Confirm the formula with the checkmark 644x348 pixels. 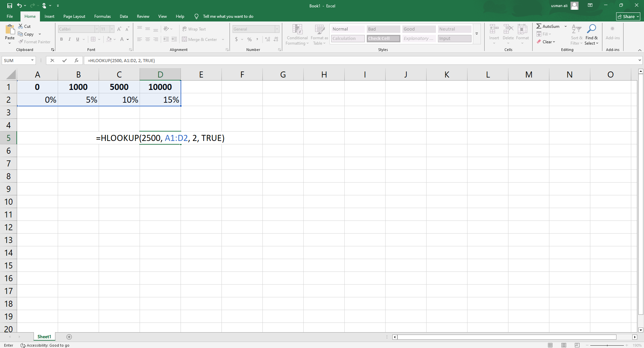pos(64,60)
